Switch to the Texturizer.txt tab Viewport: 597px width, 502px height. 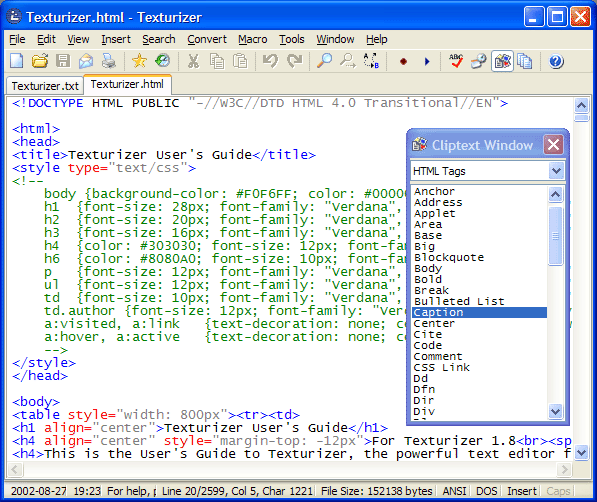(45, 86)
